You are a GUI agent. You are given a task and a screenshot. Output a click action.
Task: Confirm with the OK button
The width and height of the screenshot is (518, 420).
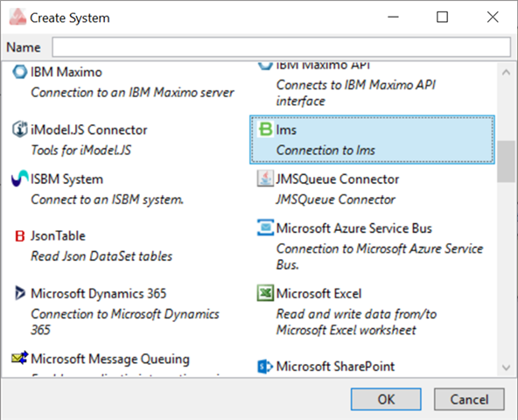[x=386, y=399]
